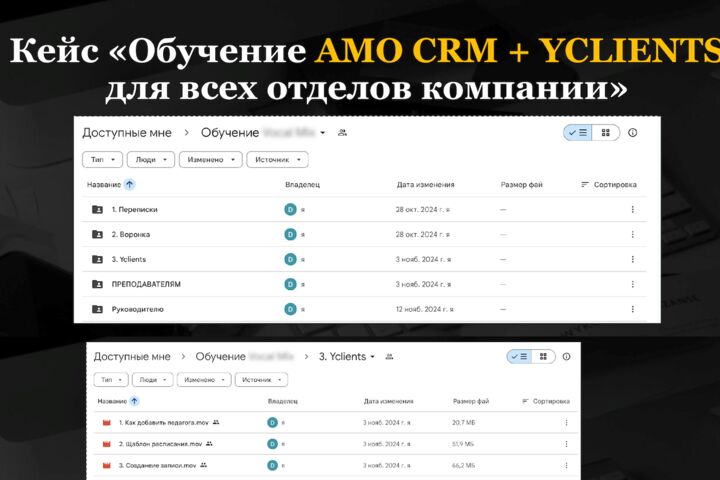Open file 3. Создание записи.mov
This screenshot has width=720, height=480.
[158, 465]
